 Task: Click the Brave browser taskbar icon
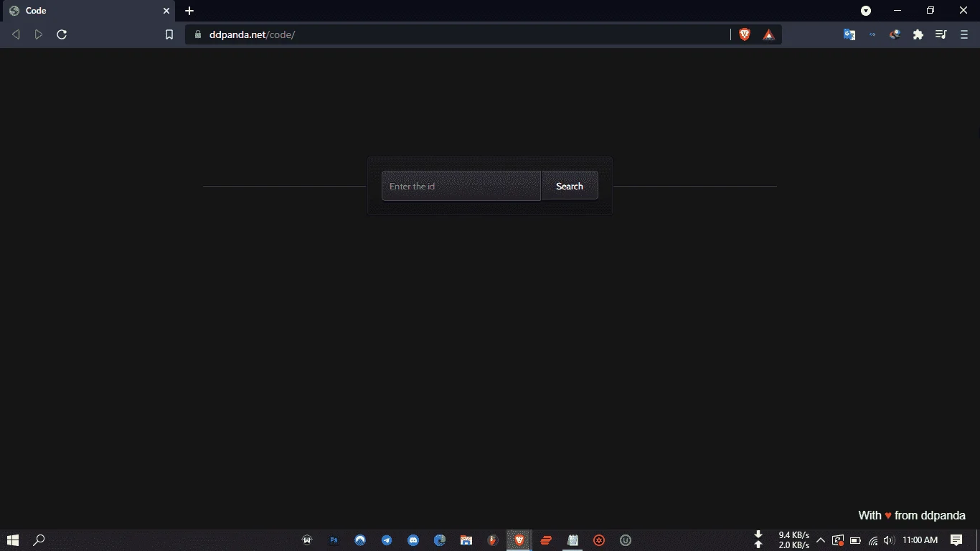[519, 540]
